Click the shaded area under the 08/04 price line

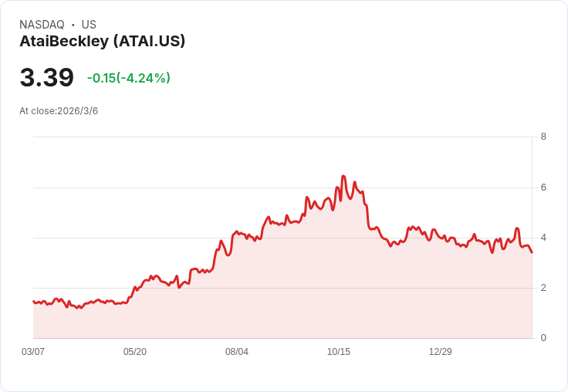coord(237,293)
